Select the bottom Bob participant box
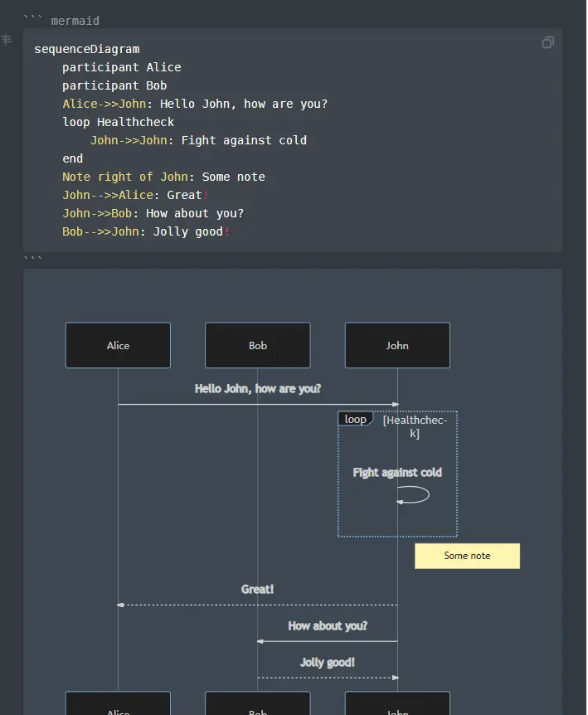The height and width of the screenshot is (715, 588). [x=258, y=703]
